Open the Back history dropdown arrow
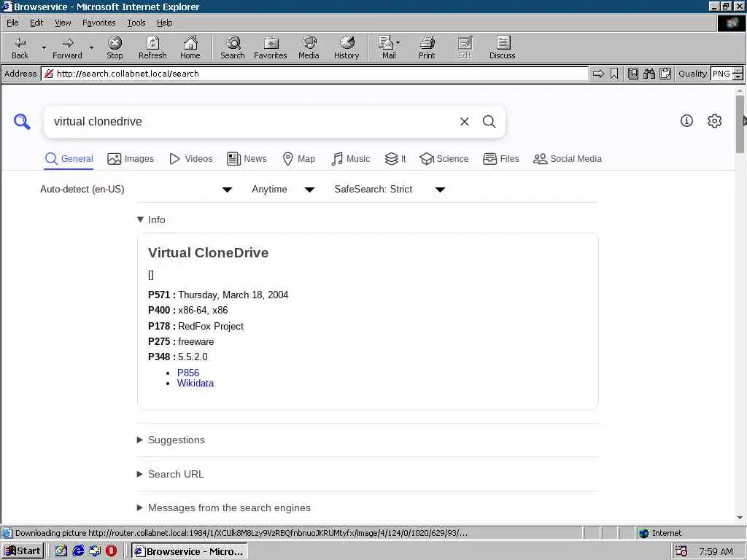Screen dimensions: 747x560 pyautogui.click(x=44, y=47)
